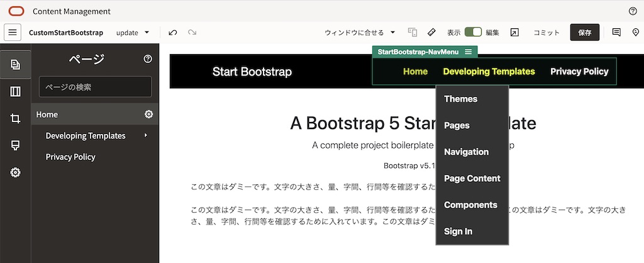The height and width of the screenshot is (263, 644).
Task: Click the location pin icon
Action: click(635, 32)
